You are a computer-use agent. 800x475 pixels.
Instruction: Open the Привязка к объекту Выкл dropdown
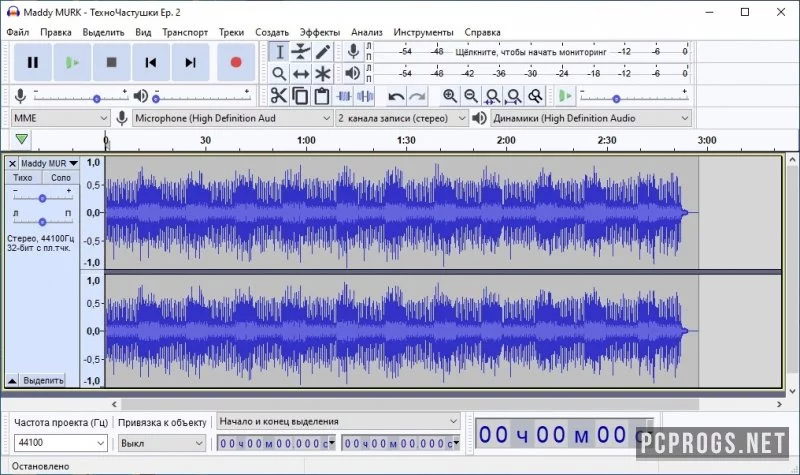click(162, 443)
